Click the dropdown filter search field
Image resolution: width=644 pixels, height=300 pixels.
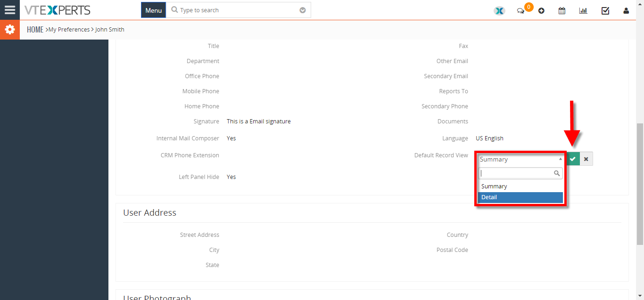[x=520, y=173]
